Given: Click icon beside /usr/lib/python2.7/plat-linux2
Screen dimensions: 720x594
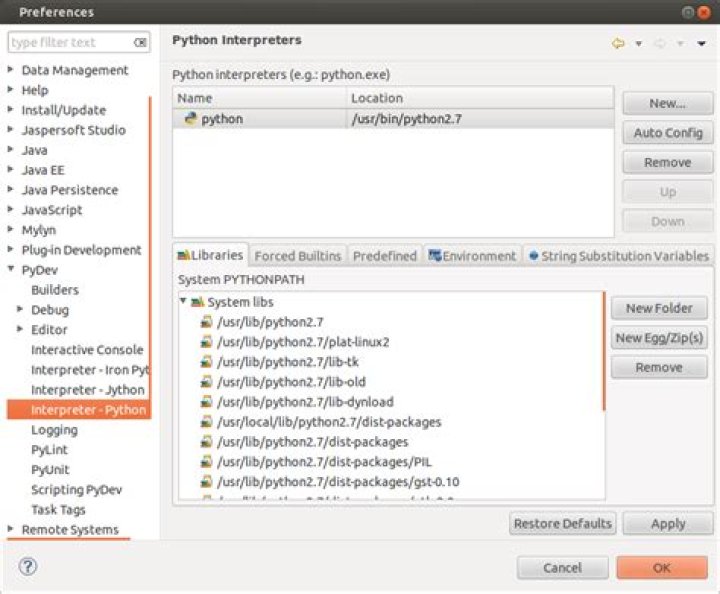Looking at the screenshot, I should 206,342.
